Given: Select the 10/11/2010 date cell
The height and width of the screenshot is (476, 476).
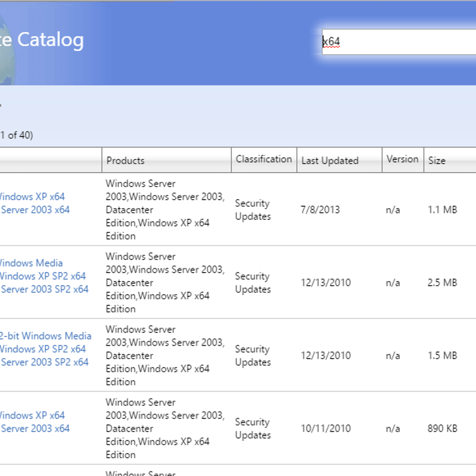Looking at the screenshot, I should click(326, 428).
